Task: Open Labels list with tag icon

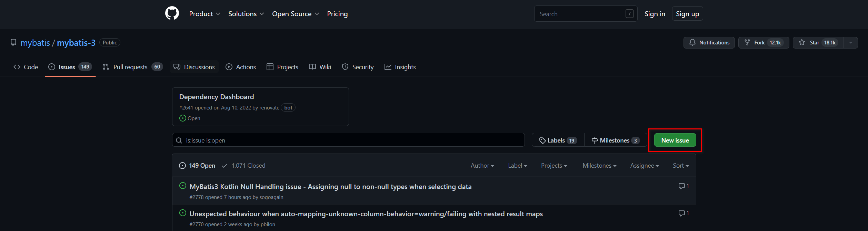Action: point(558,140)
